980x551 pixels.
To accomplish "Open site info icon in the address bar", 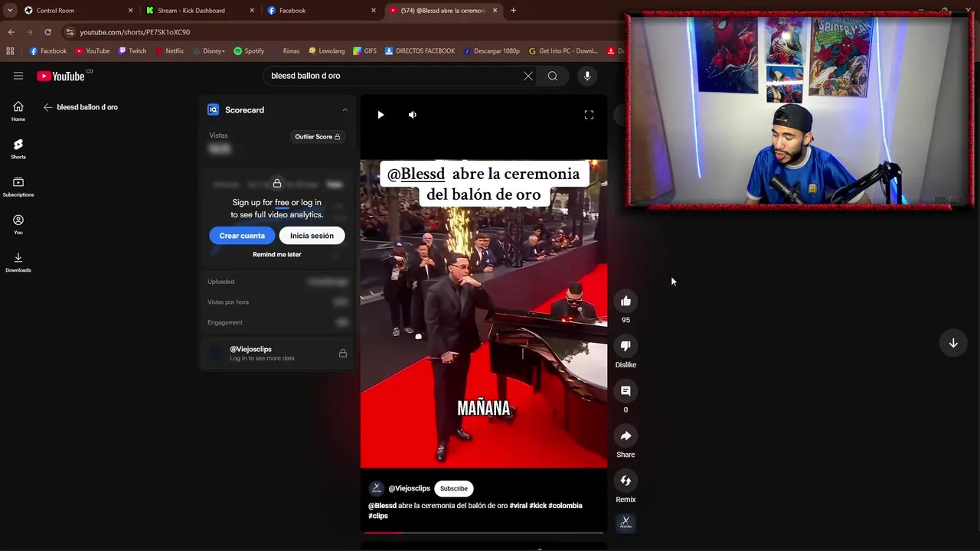I will click(x=70, y=32).
